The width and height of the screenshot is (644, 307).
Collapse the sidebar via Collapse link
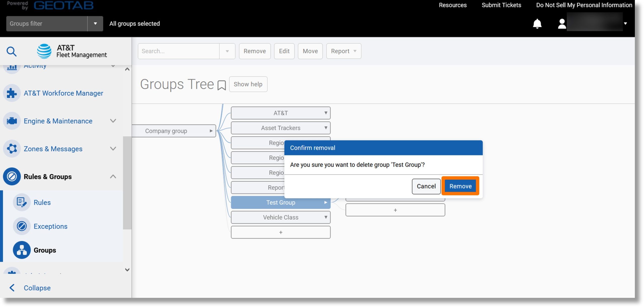click(x=37, y=288)
